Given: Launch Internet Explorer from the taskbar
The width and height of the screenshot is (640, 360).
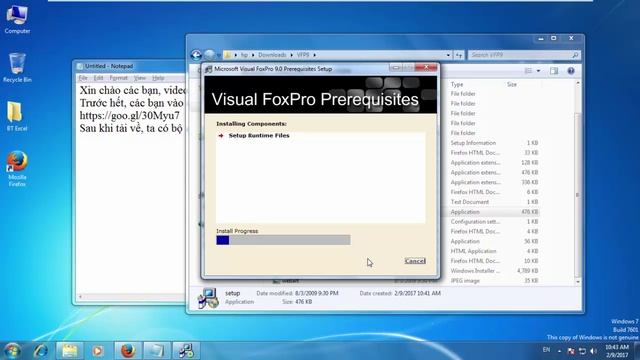Looking at the screenshot, I should coord(41,351).
